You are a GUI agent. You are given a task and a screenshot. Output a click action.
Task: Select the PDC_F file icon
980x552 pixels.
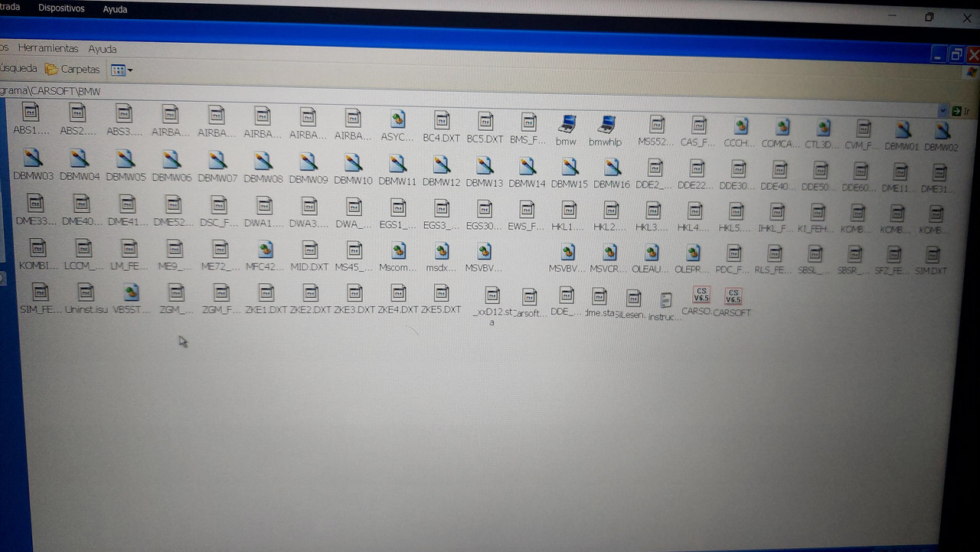[733, 253]
